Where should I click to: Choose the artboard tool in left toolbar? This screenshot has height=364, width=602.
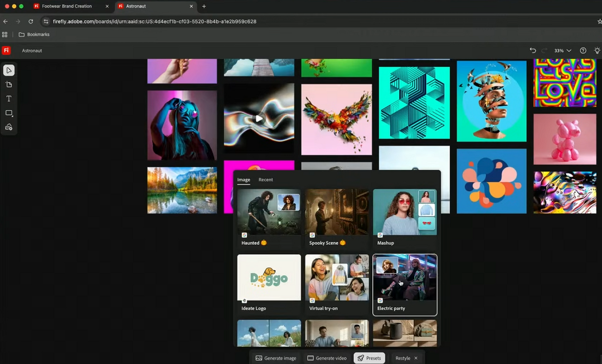click(8, 85)
